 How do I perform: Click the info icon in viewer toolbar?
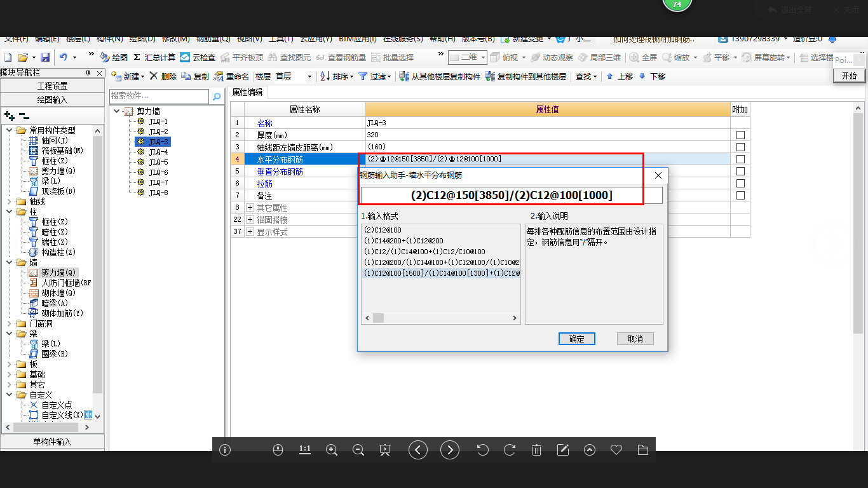point(225,450)
